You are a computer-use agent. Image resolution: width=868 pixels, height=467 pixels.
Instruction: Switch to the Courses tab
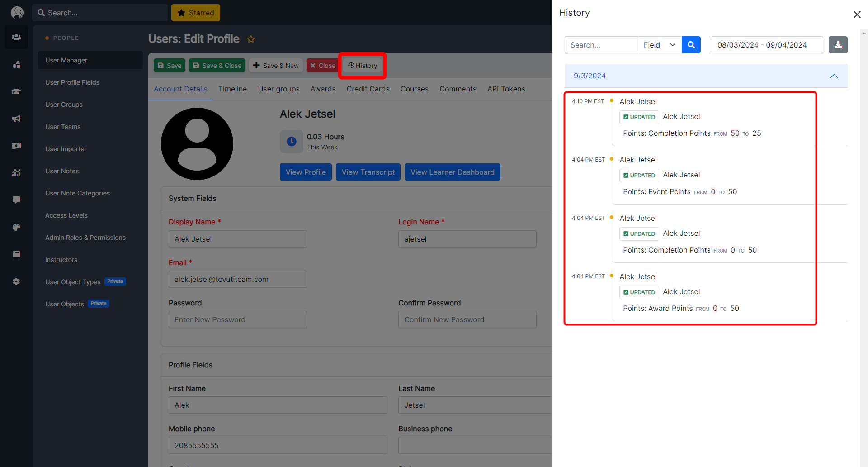point(415,89)
